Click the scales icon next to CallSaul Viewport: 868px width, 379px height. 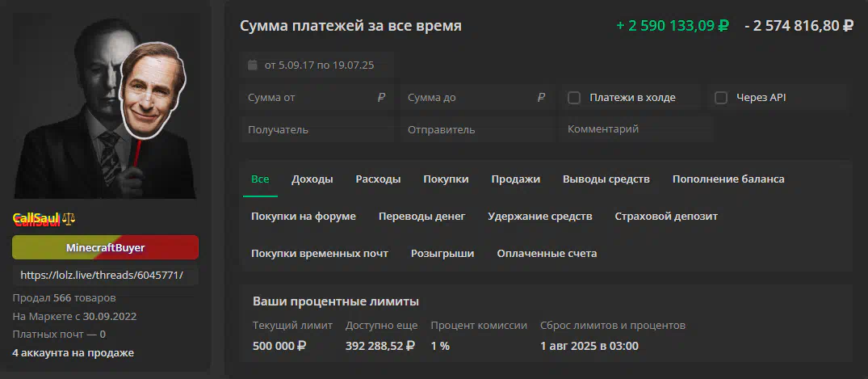pos(69,219)
